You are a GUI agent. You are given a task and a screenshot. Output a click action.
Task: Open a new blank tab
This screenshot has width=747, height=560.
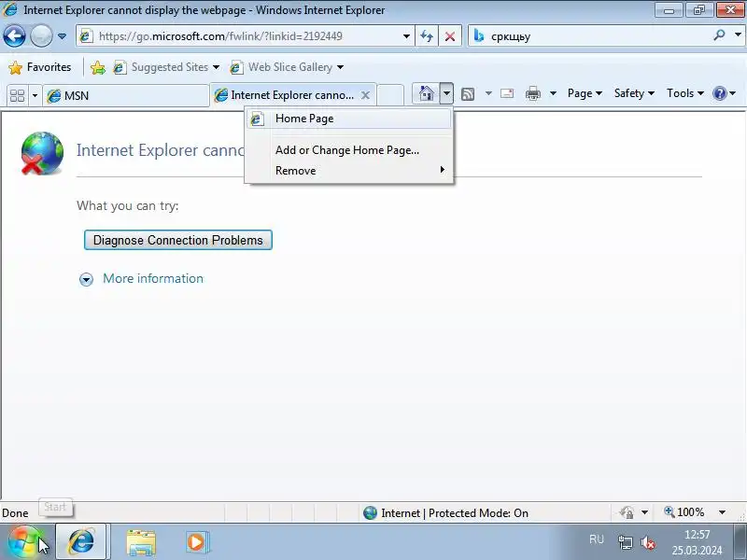coord(390,95)
